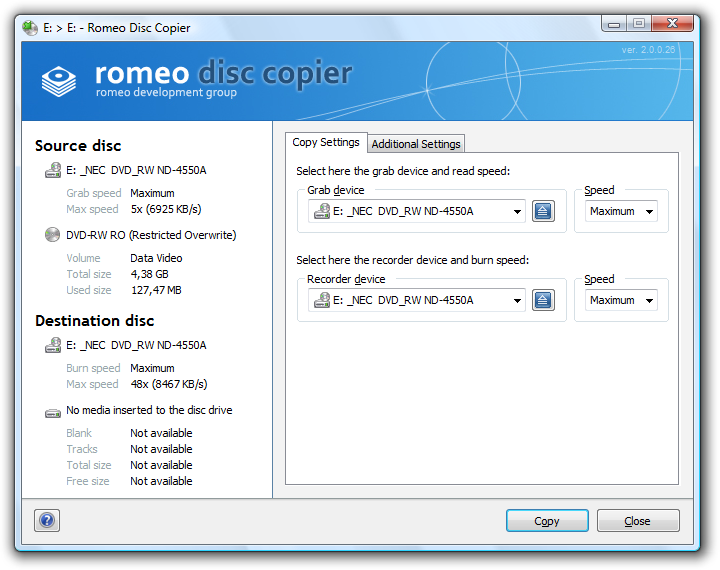Click 'Select here the grab device and read speed:'
Viewport: 720px width, 570px height.
click(x=403, y=171)
